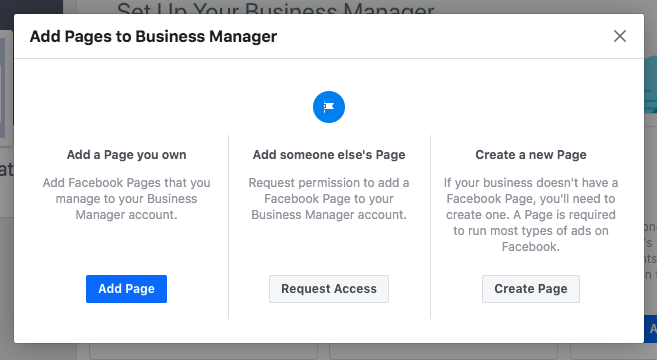Click the Create Page button
This screenshot has height=360, width=657.
[531, 289]
